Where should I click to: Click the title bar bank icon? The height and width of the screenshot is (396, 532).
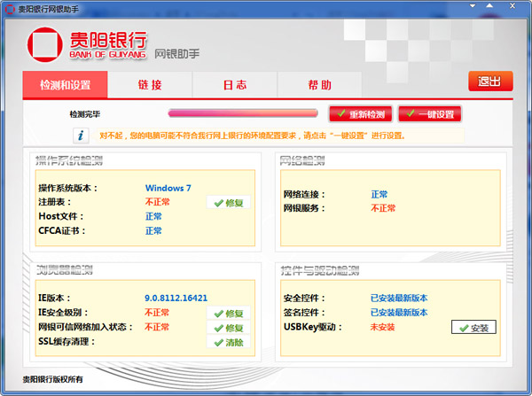click(10, 9)
